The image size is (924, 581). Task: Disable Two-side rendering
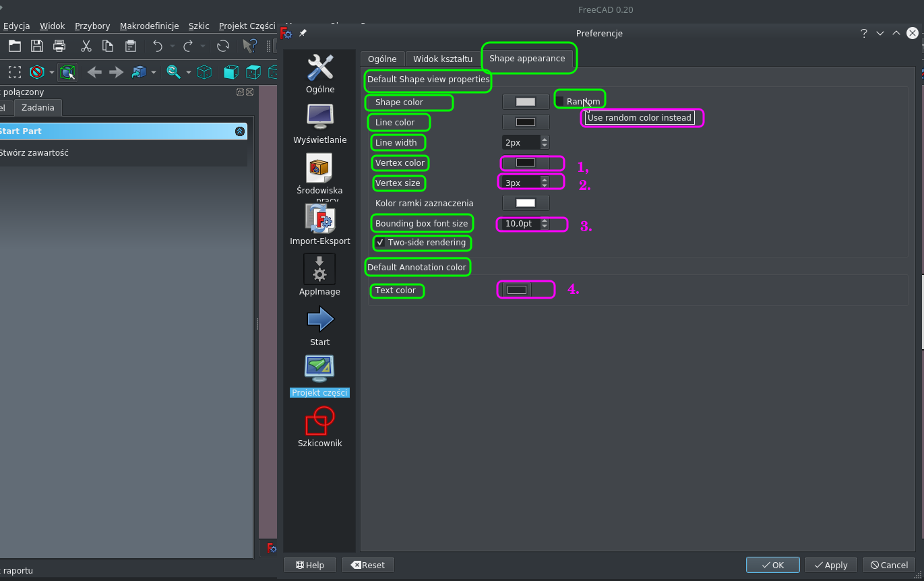pos(381,243)
